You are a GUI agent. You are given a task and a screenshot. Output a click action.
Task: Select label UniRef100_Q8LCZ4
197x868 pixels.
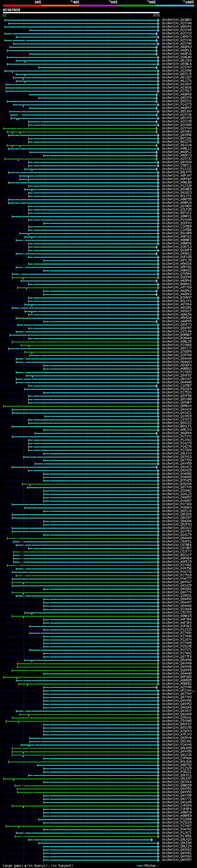click(x=176, y=846)
